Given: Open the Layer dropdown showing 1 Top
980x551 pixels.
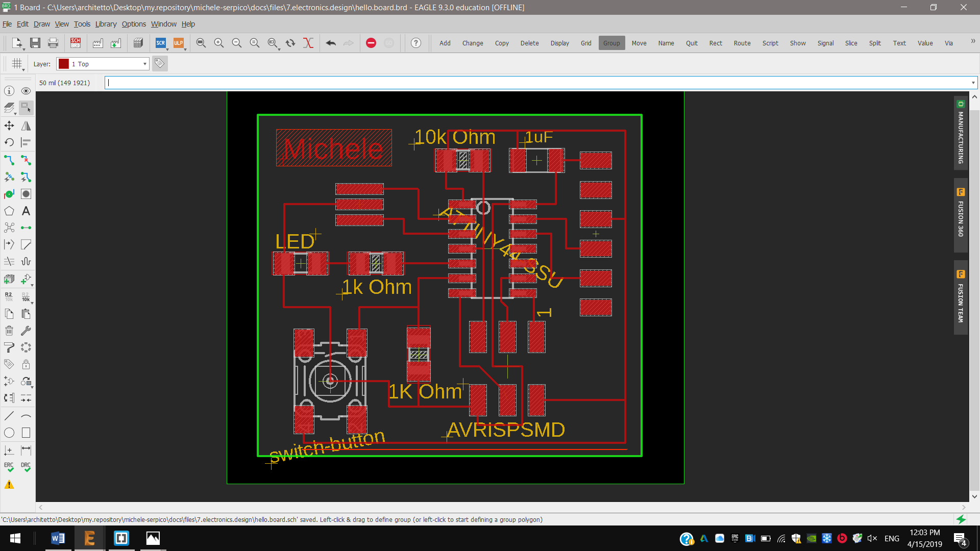Looking at the screenshot, I should click(103, 64).
